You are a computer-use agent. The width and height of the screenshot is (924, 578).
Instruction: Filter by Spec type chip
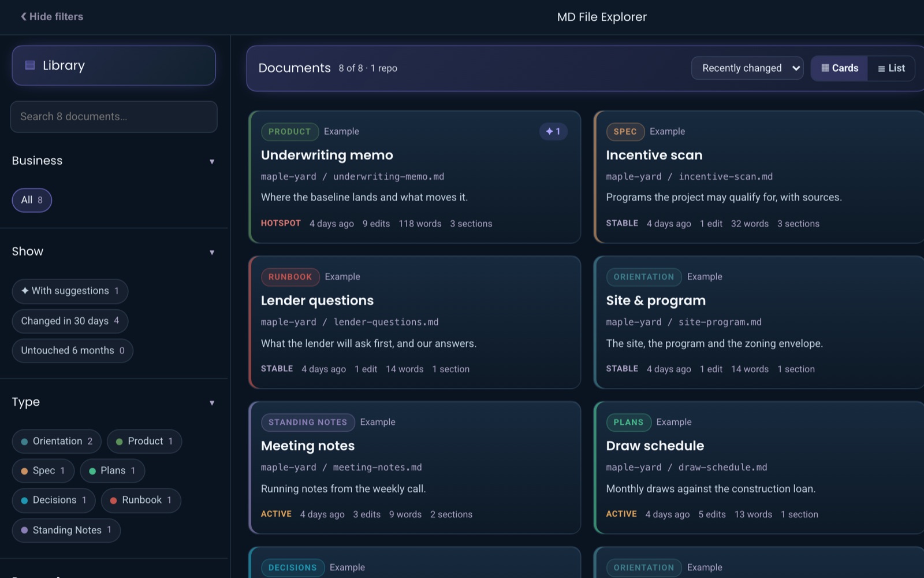43,470
